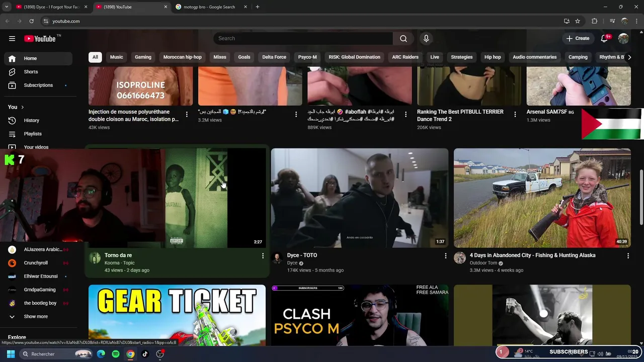Open a new browser tab

(x=257, y=7)
